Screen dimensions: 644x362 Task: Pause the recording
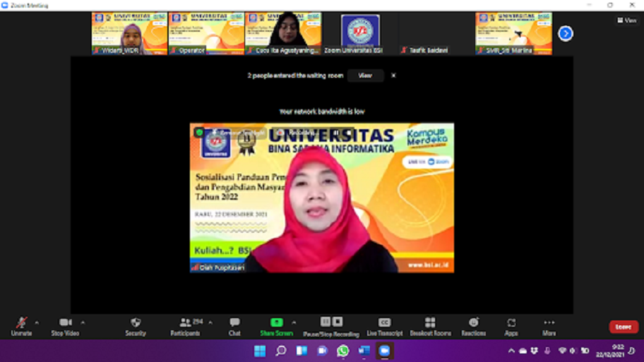tap(326, 321)
